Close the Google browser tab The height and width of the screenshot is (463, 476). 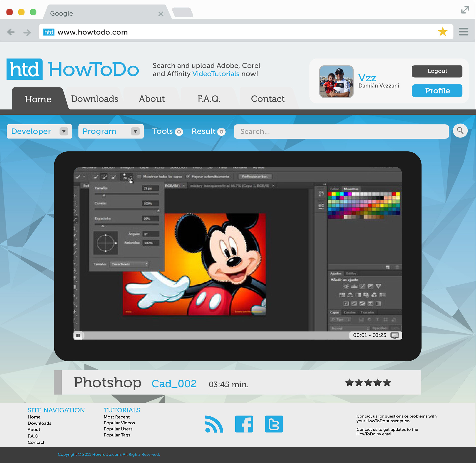(x=161, y=14)
